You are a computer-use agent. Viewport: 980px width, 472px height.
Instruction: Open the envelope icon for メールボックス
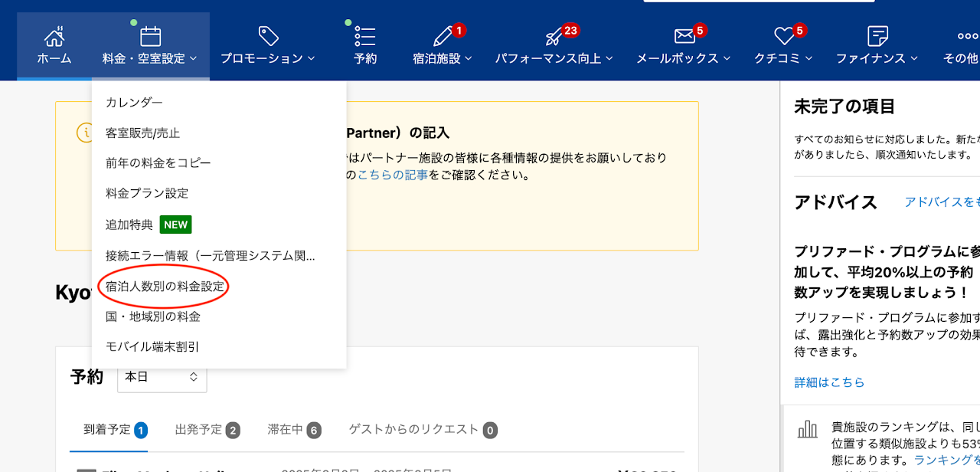tap(684, 36)
